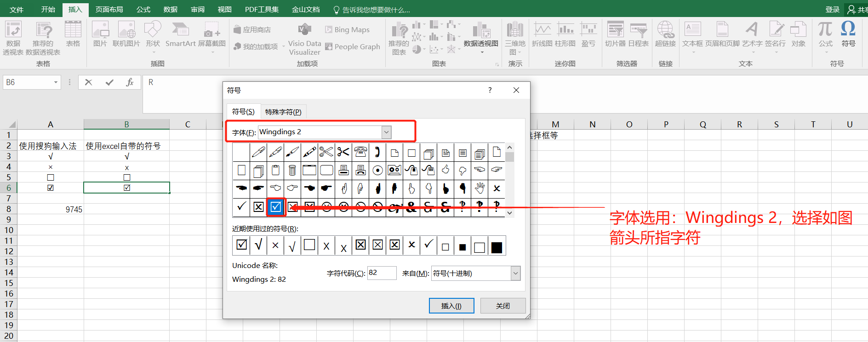
Task: Expand the Charts group dialog launcher
Action: coord(497,64)
